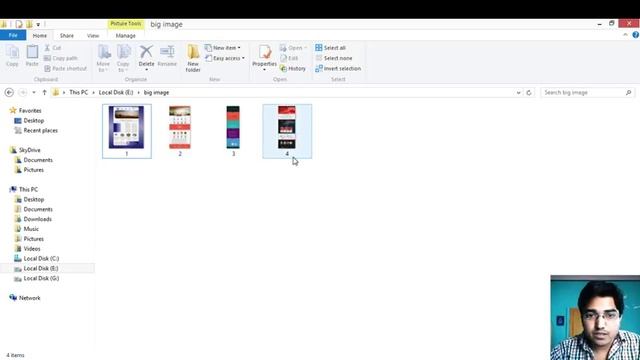Click the search magnifier icon

[x=629, y=93]
